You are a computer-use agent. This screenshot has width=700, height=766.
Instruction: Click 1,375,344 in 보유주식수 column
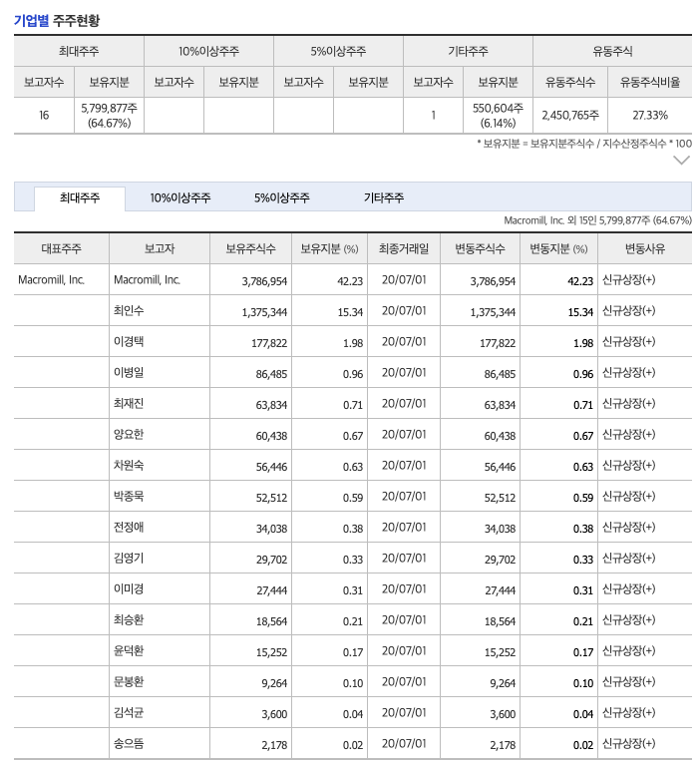click(264, 312)
